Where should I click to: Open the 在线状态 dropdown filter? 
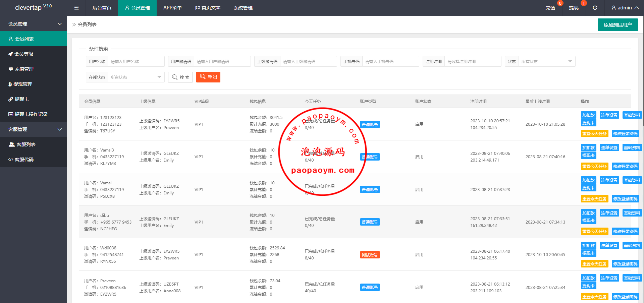[136, 77]
